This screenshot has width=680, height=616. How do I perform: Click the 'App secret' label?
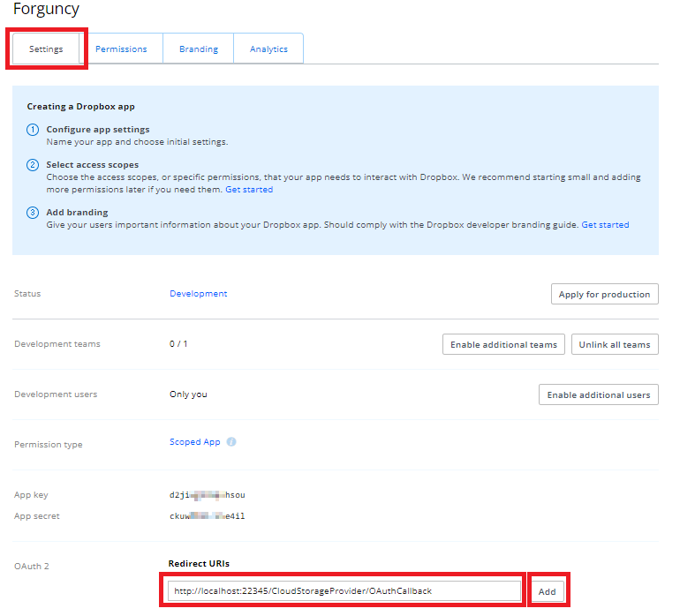tap(37, 516)
